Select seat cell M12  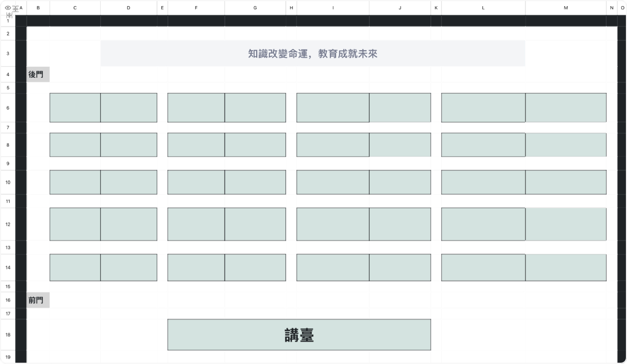tap(566, 224)
